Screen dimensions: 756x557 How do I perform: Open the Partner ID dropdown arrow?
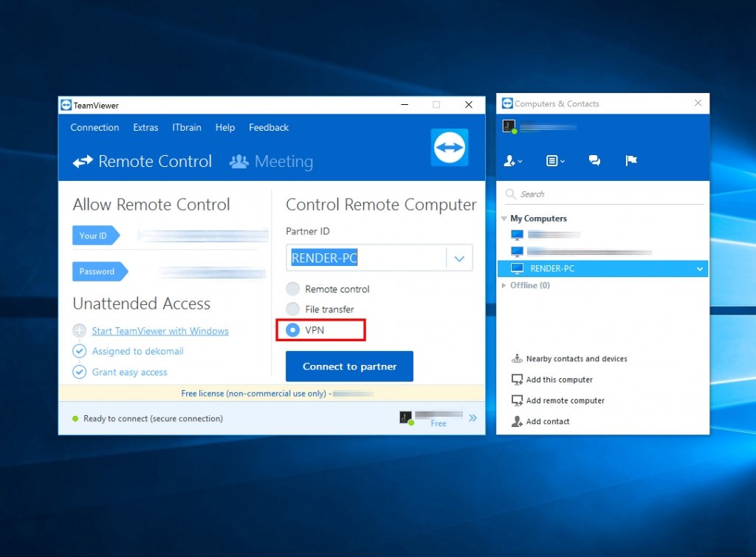pyautogui.click(x=459, y=259)
